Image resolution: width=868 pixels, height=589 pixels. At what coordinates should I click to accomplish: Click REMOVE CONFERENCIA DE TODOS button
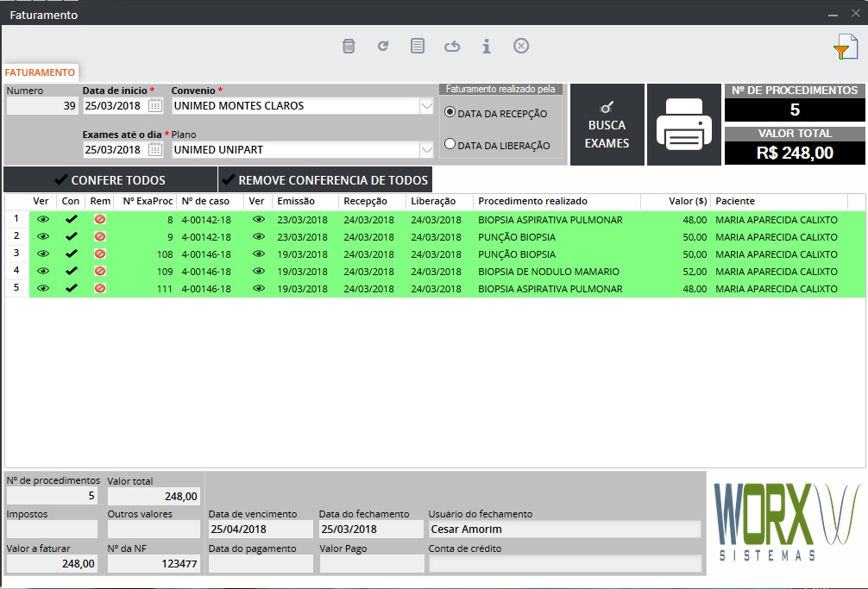pyautogui.click(x=325, y=179)
